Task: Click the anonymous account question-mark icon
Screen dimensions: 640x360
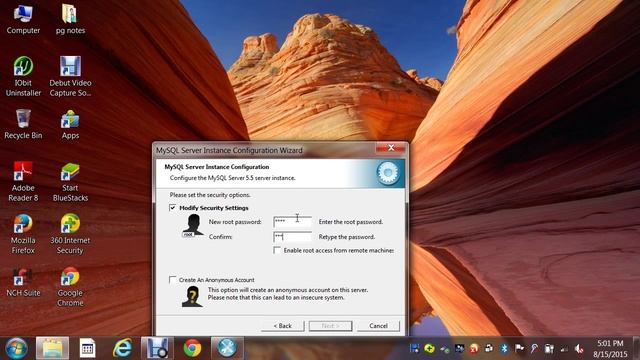Action: (x=192, y=296)
